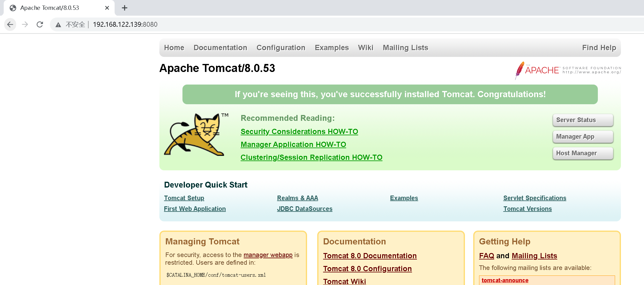Click the manager webapp link
The height and width of the screenshot is (285, 644).
point(268,255)
